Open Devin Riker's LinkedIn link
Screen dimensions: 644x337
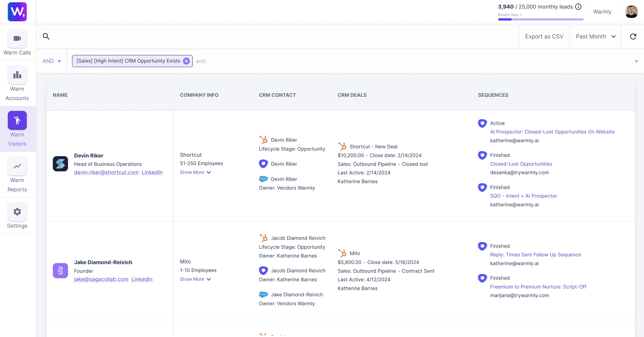[152, 172]
